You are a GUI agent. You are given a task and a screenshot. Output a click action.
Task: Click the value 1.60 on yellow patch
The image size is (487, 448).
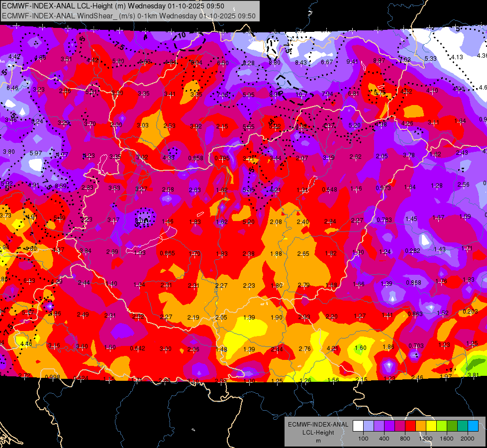click(x=361, y=348)
